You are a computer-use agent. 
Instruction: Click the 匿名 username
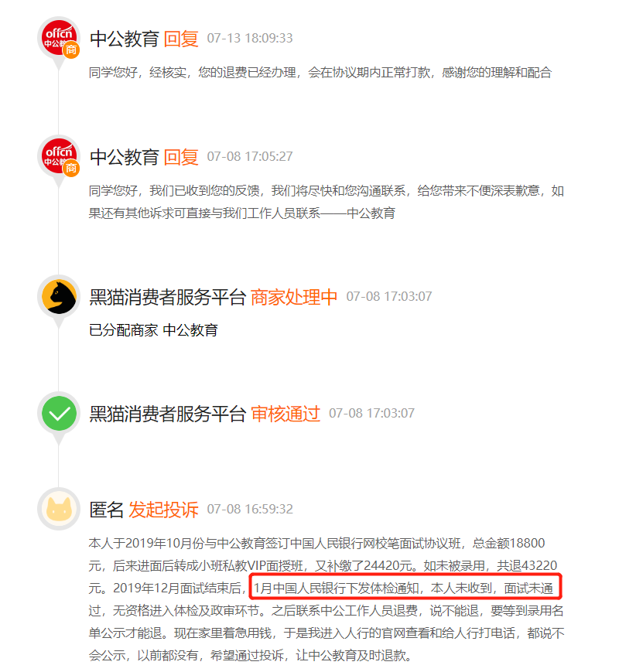point(106,510)
